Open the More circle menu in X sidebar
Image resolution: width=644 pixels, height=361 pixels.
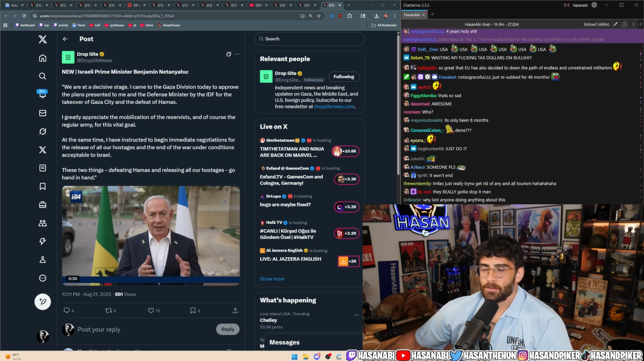tap(43, 278)
